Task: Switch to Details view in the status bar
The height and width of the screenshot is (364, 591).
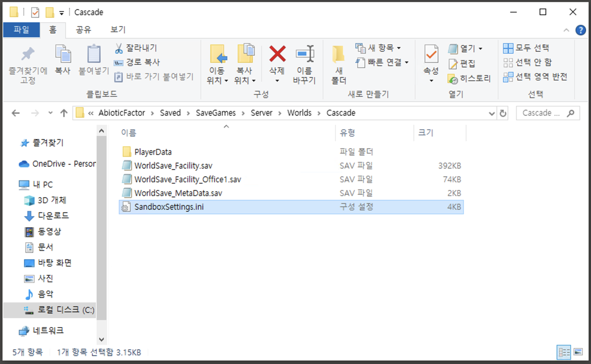Action: point(564,352)
